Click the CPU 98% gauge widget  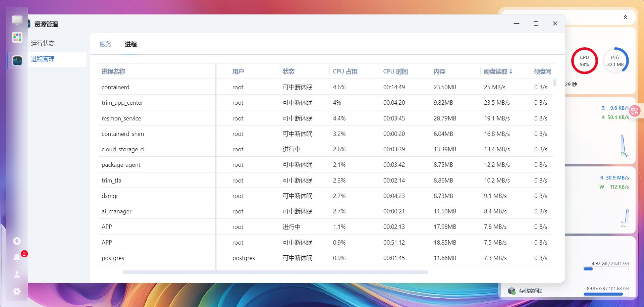click(584, 61)
